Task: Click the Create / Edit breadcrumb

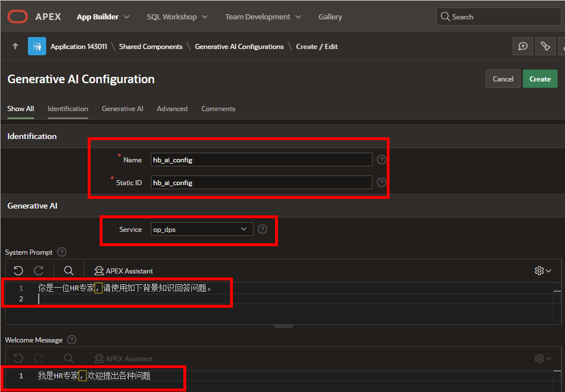Action: 317,47
